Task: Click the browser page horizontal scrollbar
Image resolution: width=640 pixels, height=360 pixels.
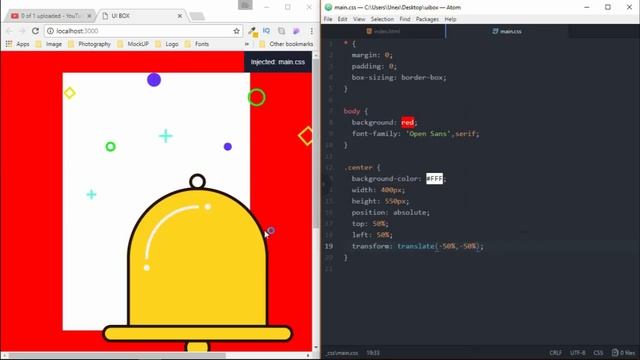Action: (117, 356)
